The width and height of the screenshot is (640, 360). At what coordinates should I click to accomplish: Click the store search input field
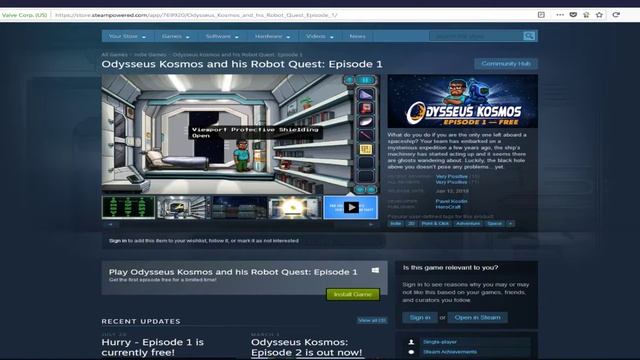point(476,36)
